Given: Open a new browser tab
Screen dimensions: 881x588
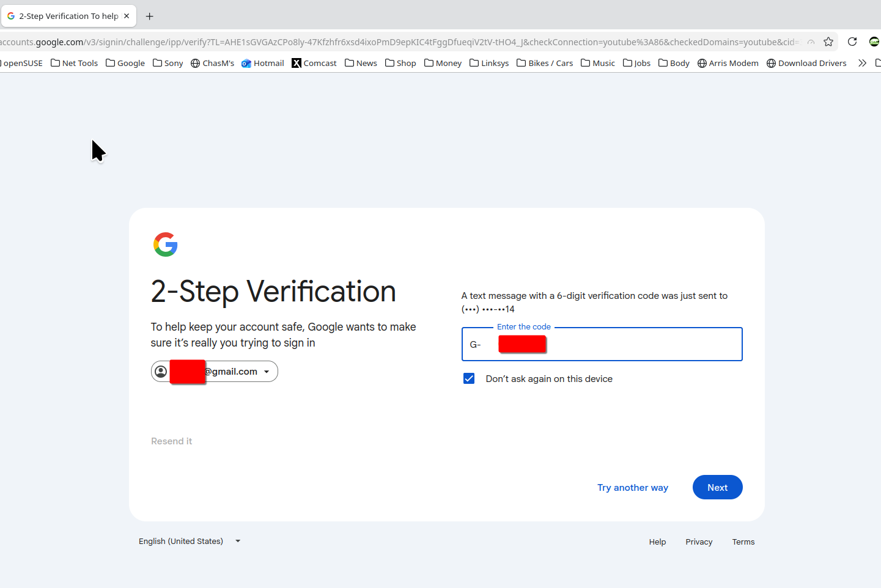Looking at the screenshot, I should coord(150,17).
